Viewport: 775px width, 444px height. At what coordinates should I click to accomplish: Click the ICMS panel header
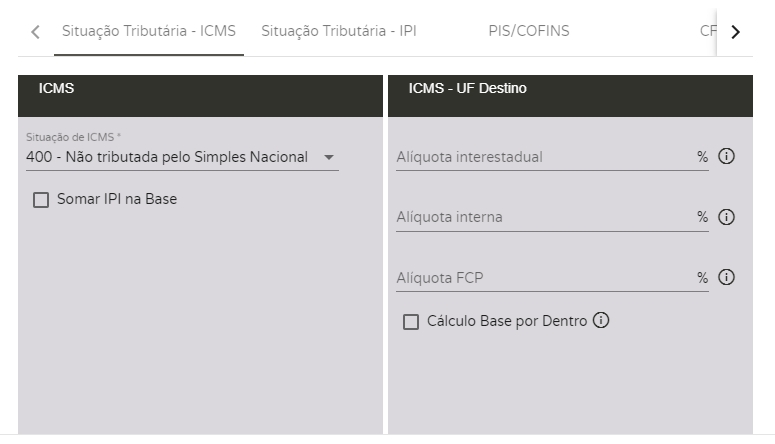(200, 89)
